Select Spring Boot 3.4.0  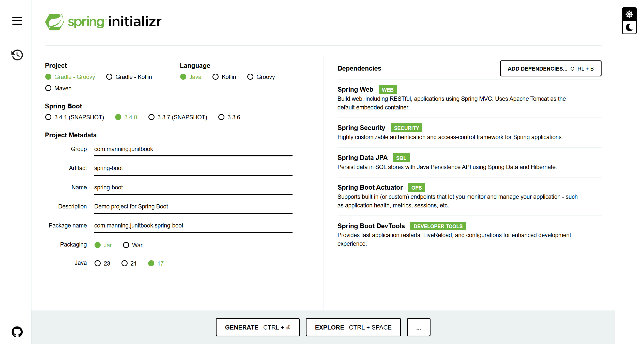click(126, 117)
